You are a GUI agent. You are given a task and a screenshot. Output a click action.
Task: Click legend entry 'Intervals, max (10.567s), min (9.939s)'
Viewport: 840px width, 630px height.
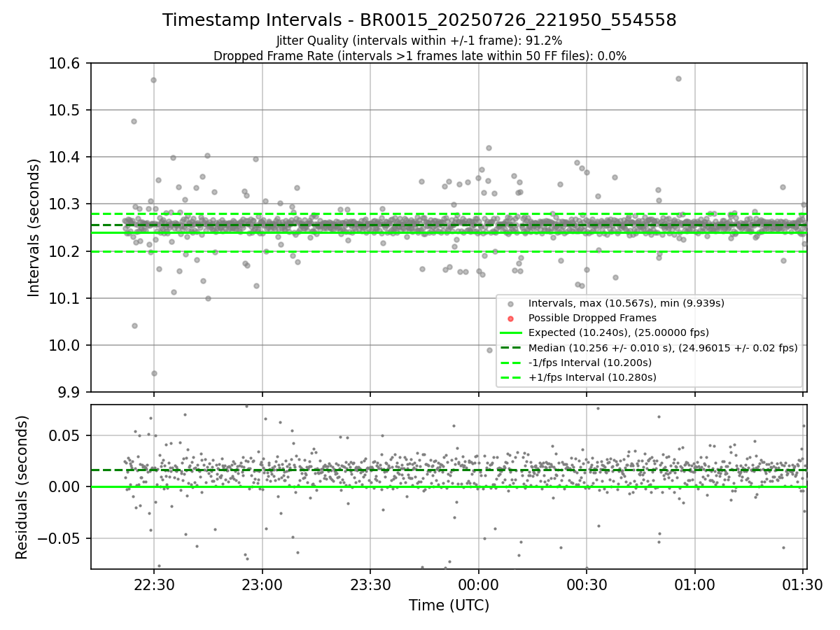[x=626, y=303]
